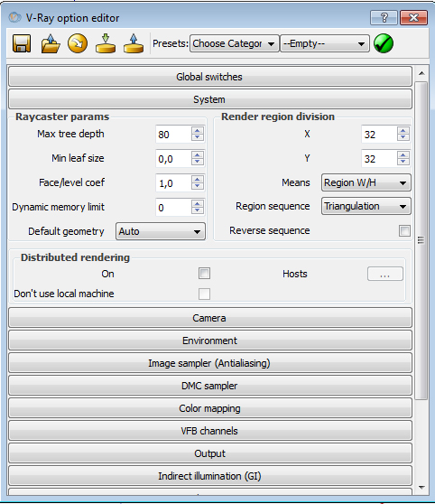Screen dimensions: 435x504
Task: Click the restore defaults yellow arrow icon
Action: [78, 43]
